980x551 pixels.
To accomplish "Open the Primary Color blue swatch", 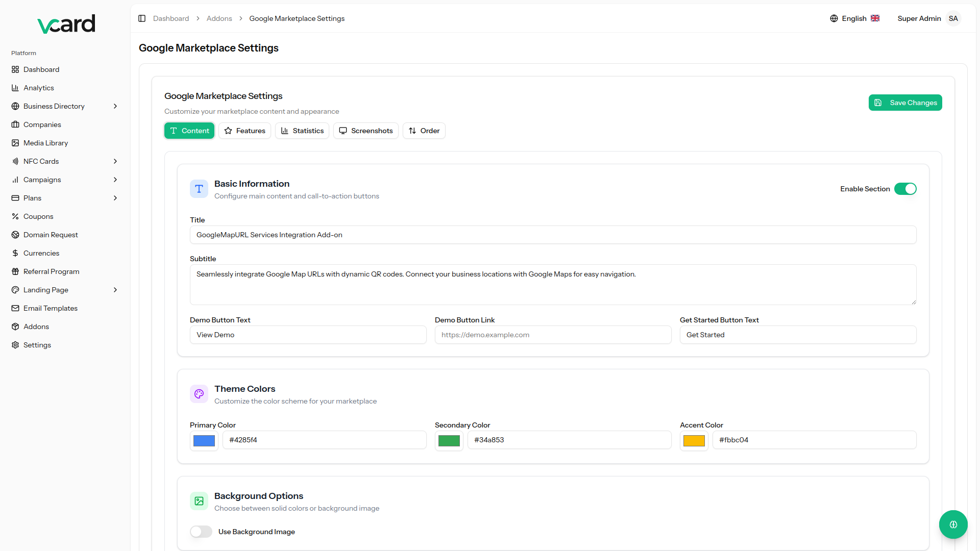I will (x=204, y=441).
